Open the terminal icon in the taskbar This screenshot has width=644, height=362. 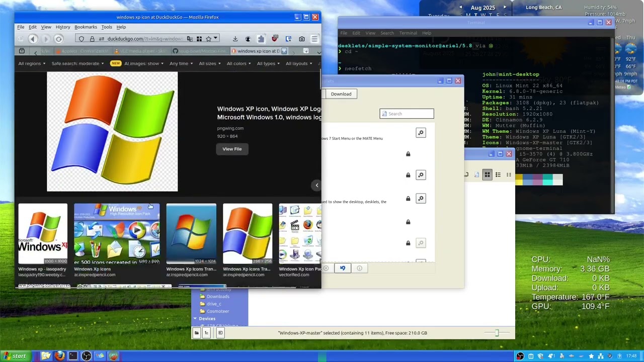tap(73, 356)
